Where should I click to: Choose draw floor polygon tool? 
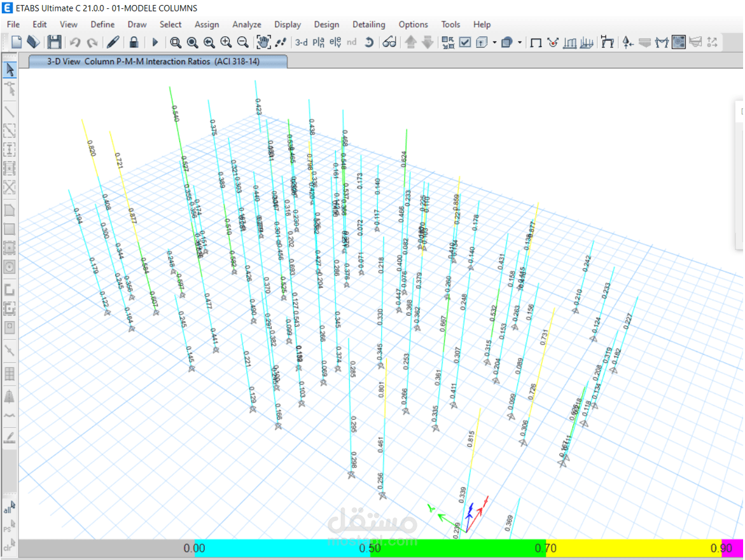point(10,210)
